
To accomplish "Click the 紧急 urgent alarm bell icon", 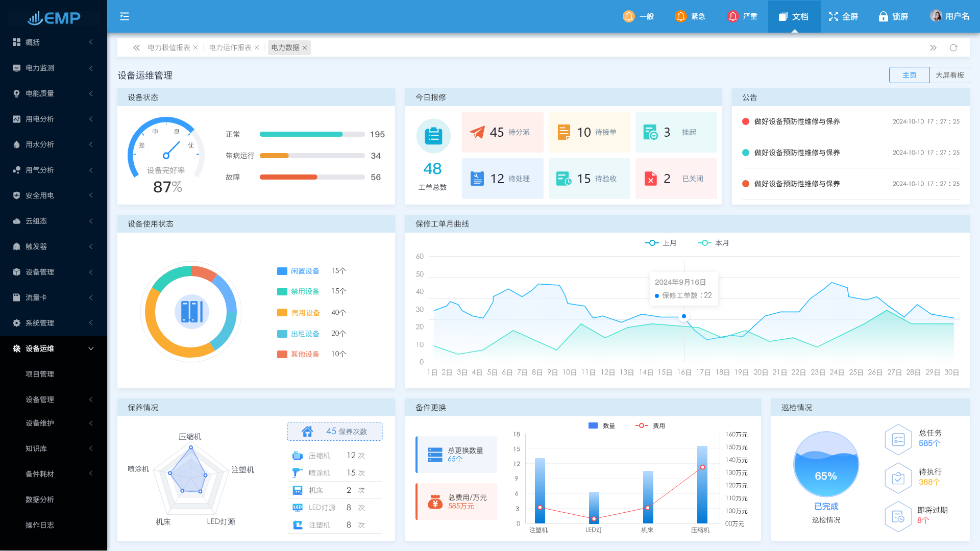I will pos(680,16).
